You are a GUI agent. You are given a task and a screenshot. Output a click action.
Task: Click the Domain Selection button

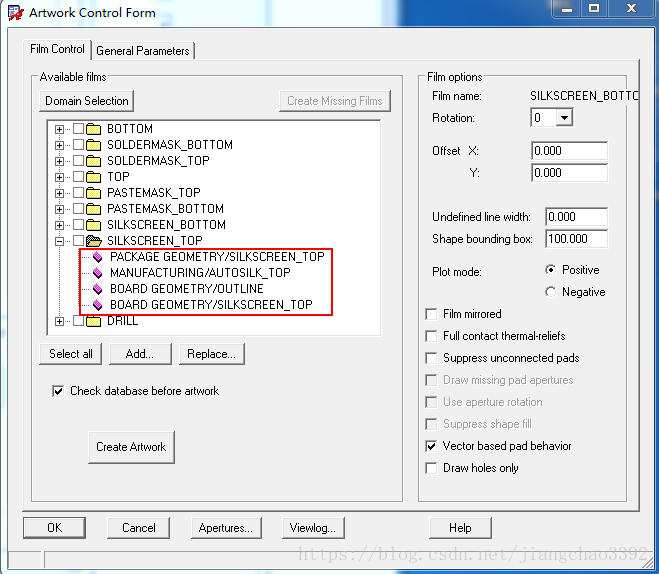pyautogui.click(x=87, y=101)
